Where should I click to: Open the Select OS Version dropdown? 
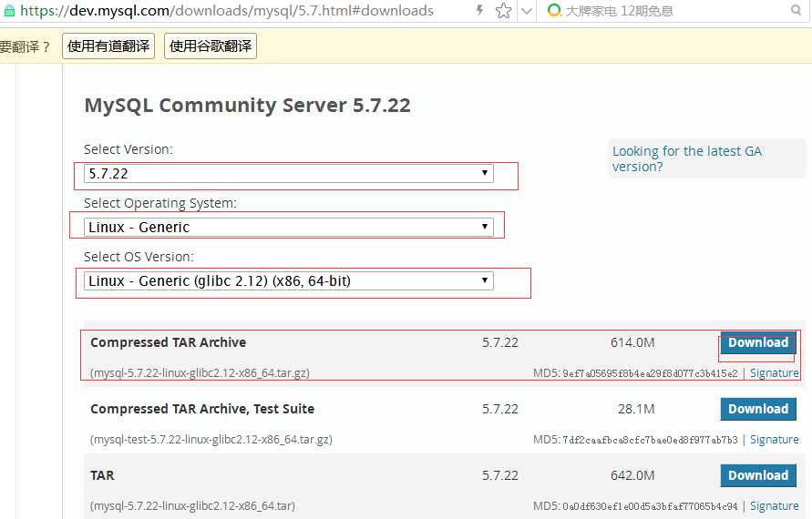[x=289, y=281]
